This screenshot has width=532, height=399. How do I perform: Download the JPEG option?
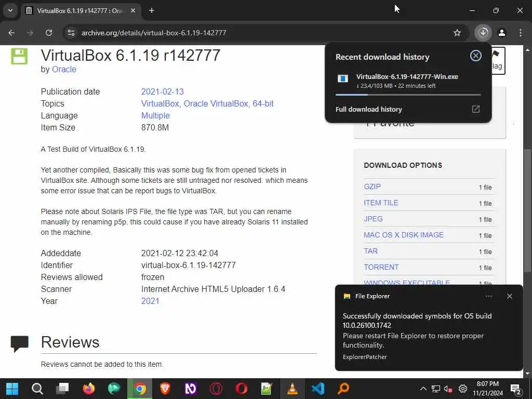tap(373, 219)
